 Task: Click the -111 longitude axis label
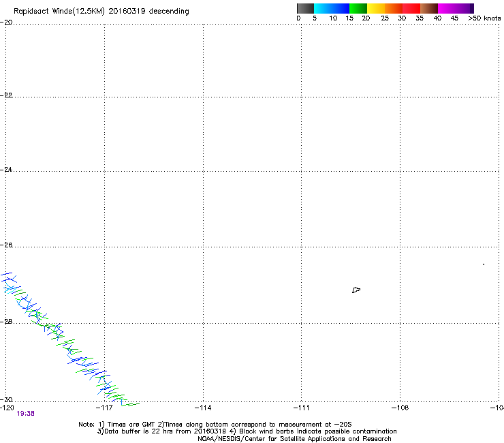tap(301, 408)
